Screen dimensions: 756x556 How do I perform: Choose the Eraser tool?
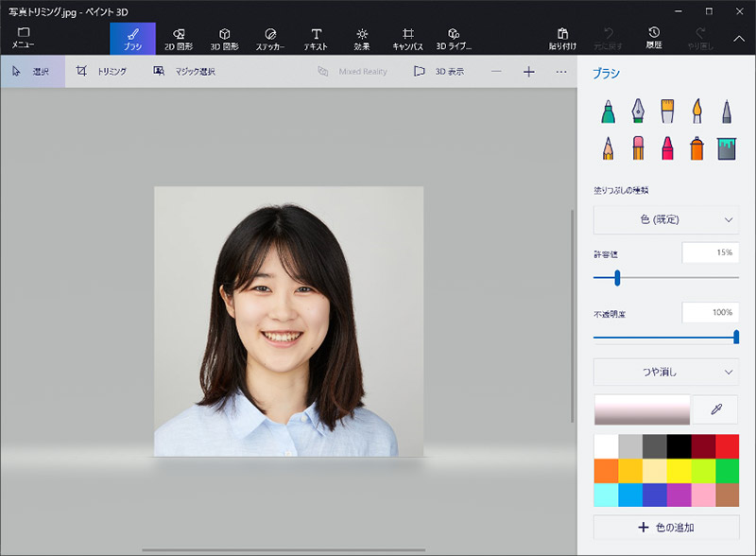(638, 148)
